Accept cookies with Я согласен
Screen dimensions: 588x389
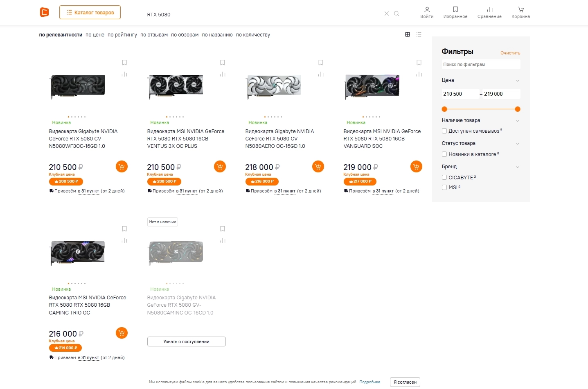(x=405, y=382)
